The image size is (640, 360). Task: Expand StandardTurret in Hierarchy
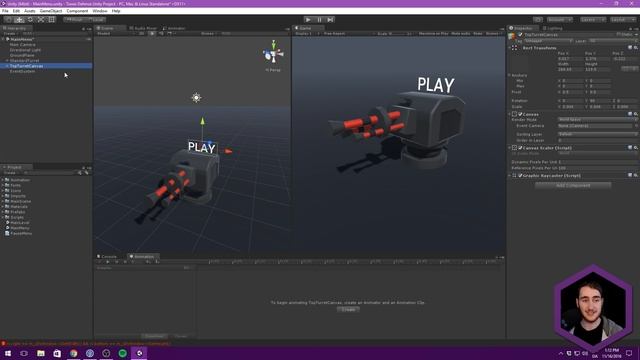pyautogui.click(x=7, y=60)
